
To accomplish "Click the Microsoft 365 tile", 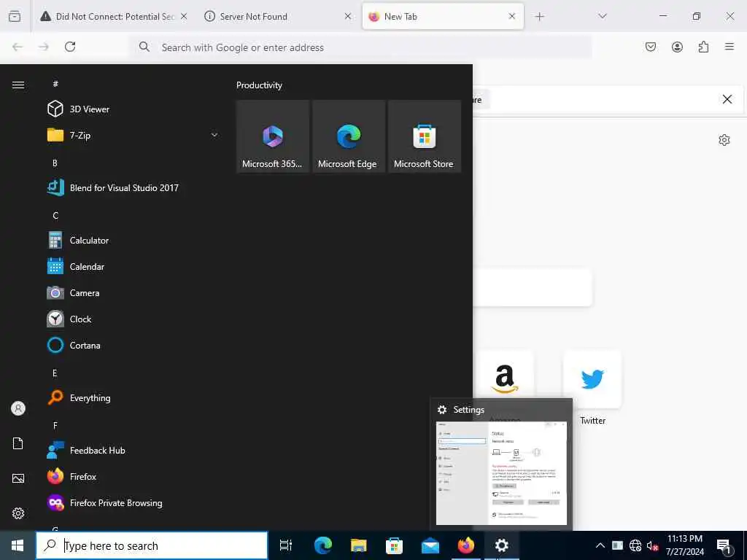I will tap(273, 136).
